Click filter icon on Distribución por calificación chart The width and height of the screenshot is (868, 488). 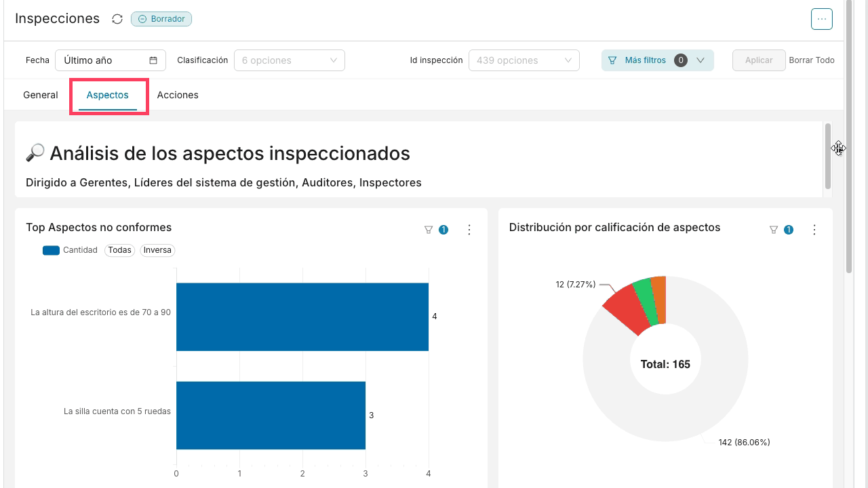pos(773,230)
